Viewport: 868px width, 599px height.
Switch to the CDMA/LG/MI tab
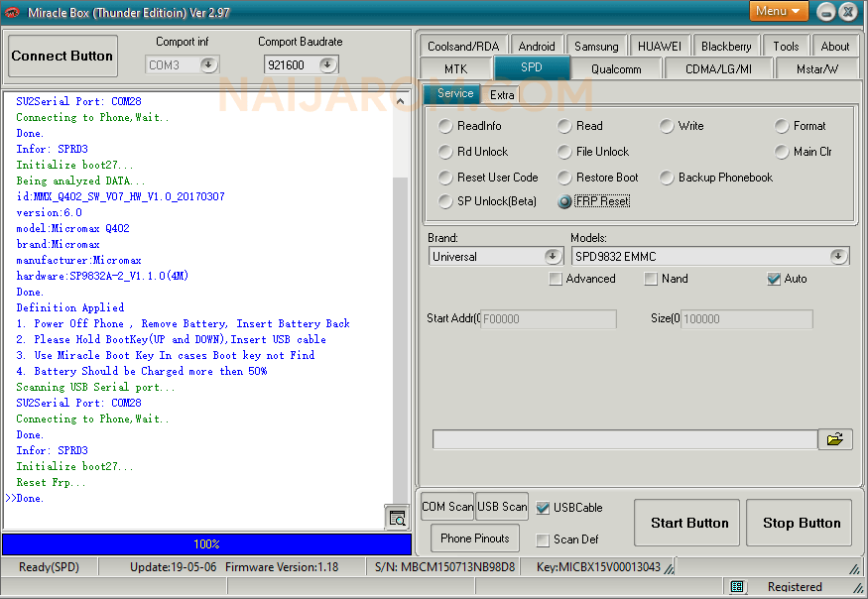(x=718, y=69)
